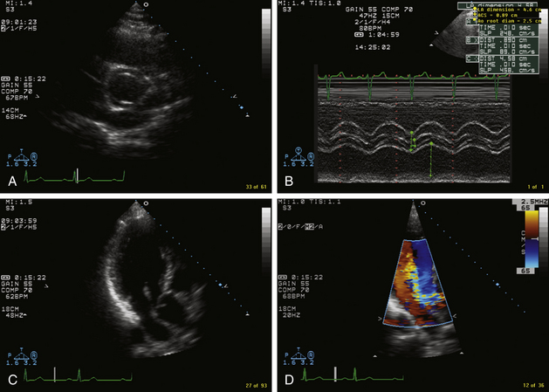Image resolution: width=549 pixels, height=392 pixels.
Task: Click the color Doppler velocity scale bar
Action: pos(531,240)
